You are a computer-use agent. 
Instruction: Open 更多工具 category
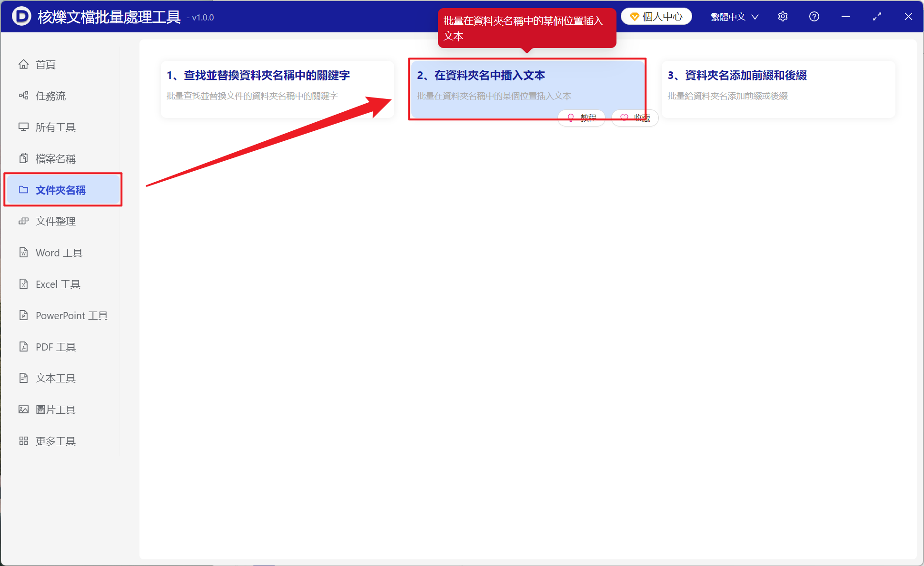[x=63, y=441]
